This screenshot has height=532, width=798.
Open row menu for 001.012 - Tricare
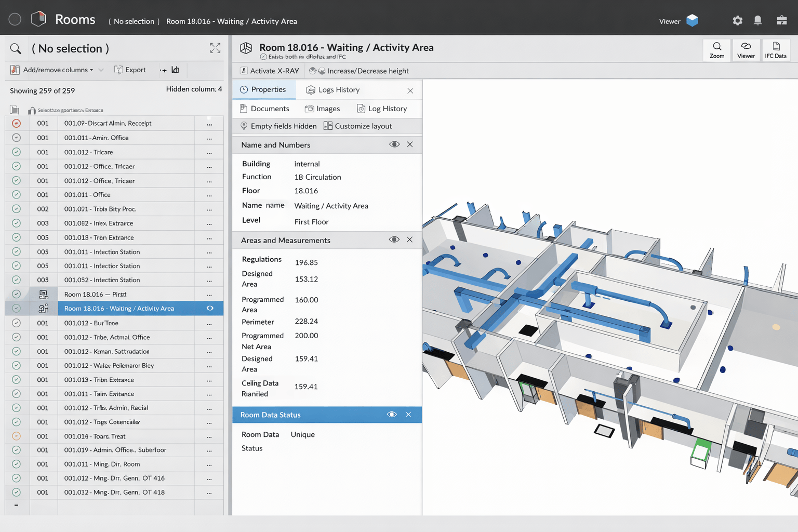[209, 152]
